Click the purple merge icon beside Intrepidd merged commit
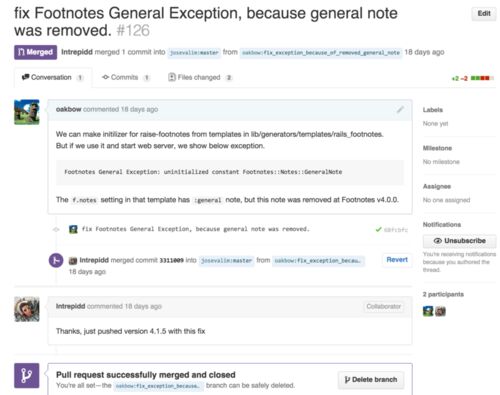The width and height of the screenshot is (500, 395). [56, 260]
